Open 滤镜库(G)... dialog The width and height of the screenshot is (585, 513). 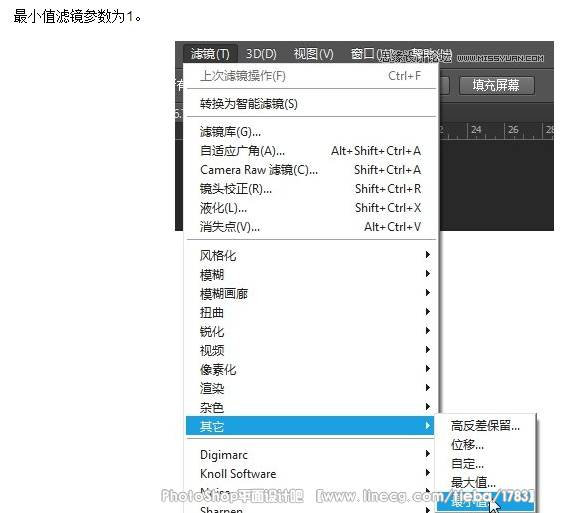click(311, 132)
